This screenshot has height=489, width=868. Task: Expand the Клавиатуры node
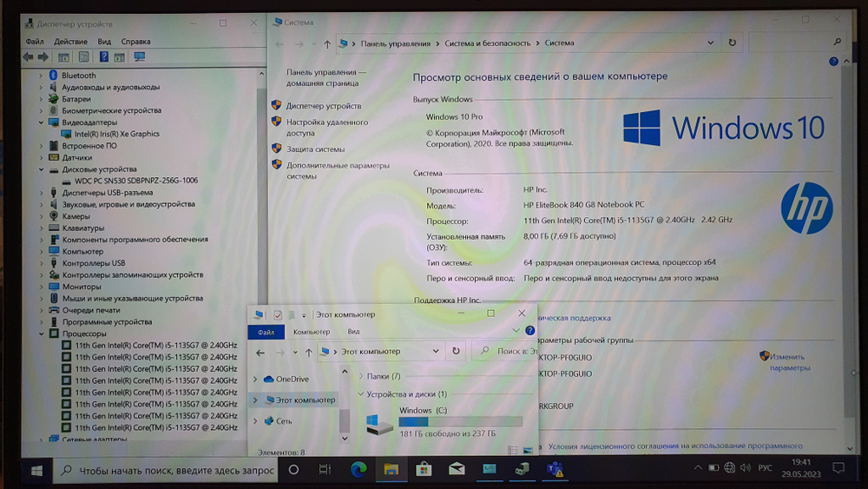point(41,228)
